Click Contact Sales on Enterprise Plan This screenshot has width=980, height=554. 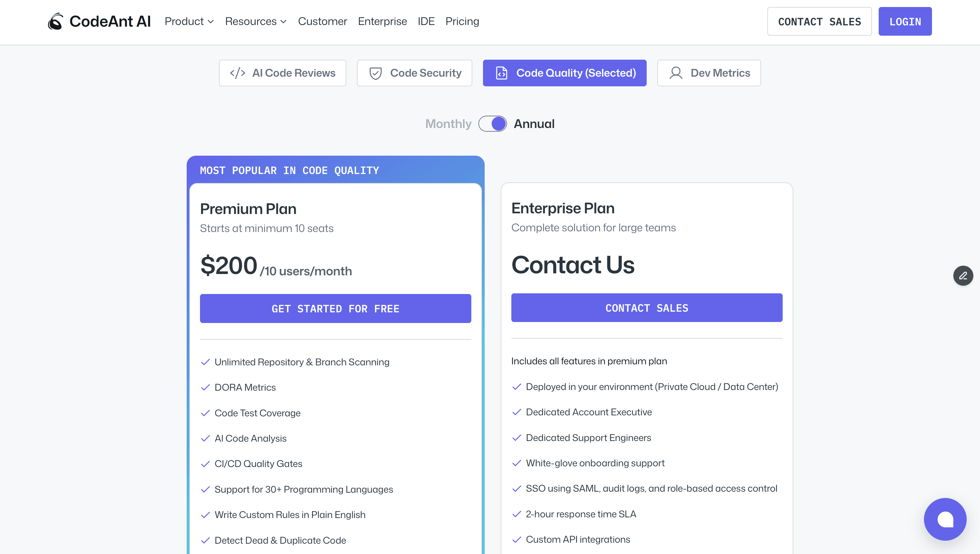pos(646,308)
